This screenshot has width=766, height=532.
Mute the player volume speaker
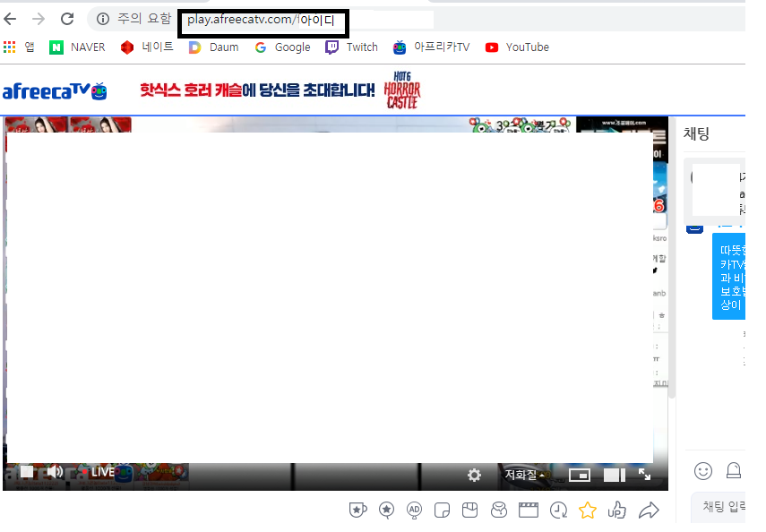tap(55, 472)
